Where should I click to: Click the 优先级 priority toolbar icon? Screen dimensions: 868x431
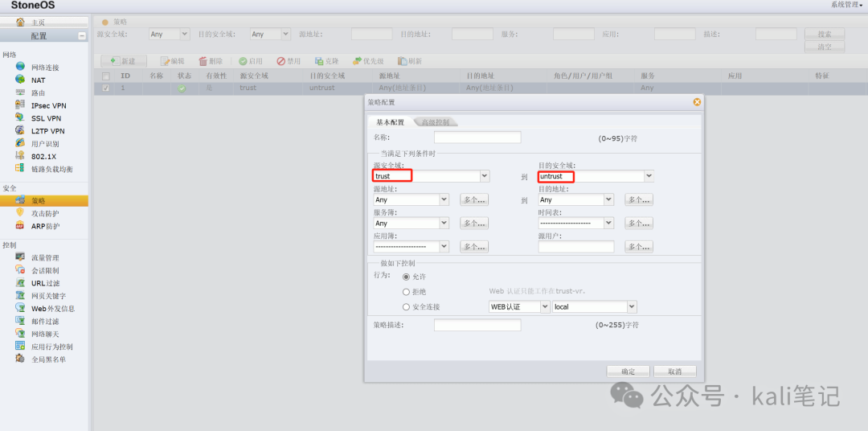(358, 61)
